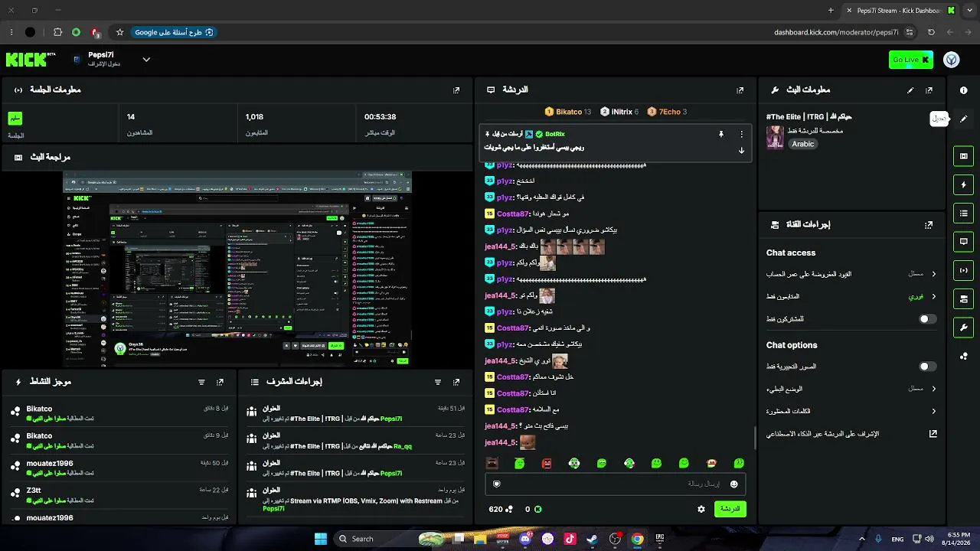Toggle the session info widget in the sidebar
This screenshot has height=551, width=980.
coord(964,270)
